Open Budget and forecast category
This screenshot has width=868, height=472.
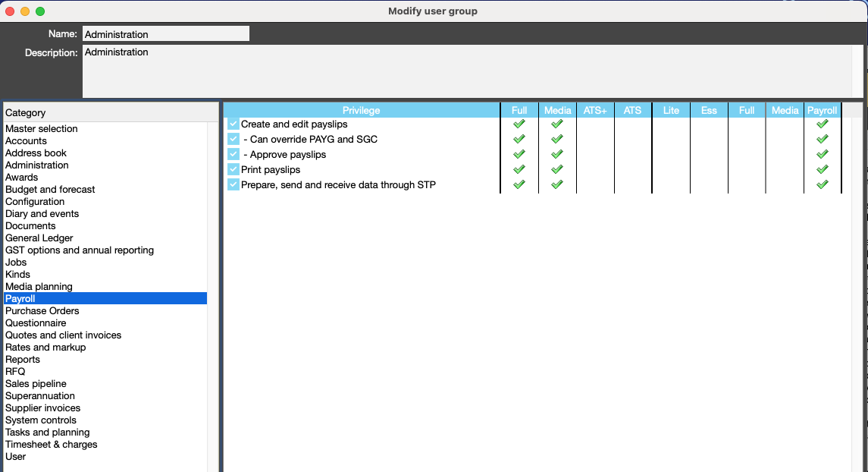105,190
